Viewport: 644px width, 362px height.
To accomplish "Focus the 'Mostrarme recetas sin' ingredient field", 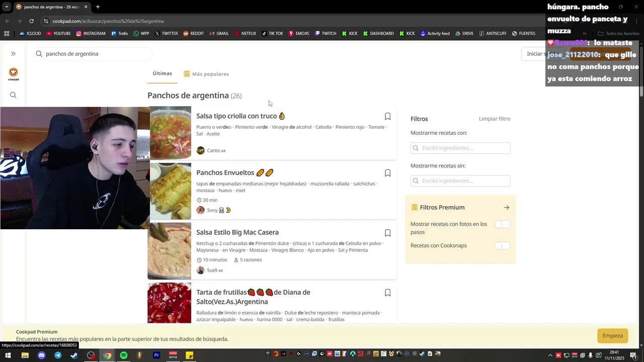I will point(460,180).
